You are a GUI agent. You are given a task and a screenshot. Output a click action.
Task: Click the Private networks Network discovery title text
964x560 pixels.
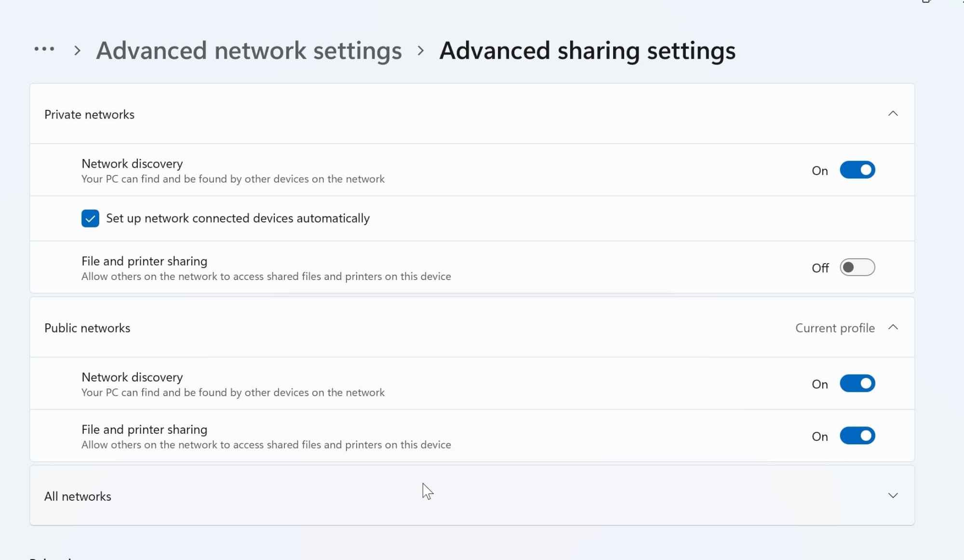click(132, 164)
